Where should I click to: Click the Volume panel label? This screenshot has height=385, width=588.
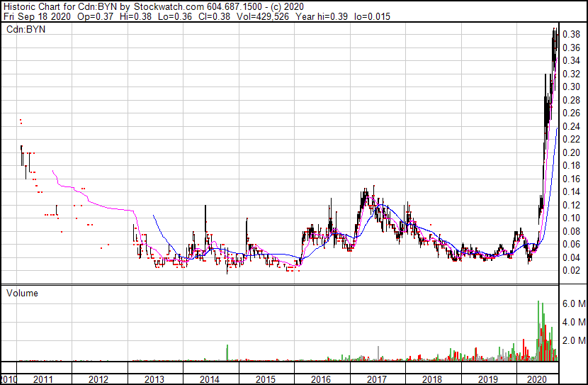click(22, 293)
